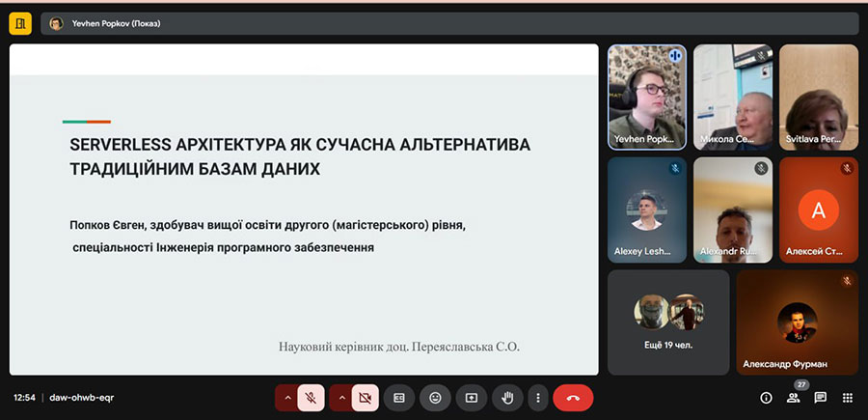This screenshot has width=868, height=420.
Task: Click the Попков Євген author line
Action: [x=268, y=226]
